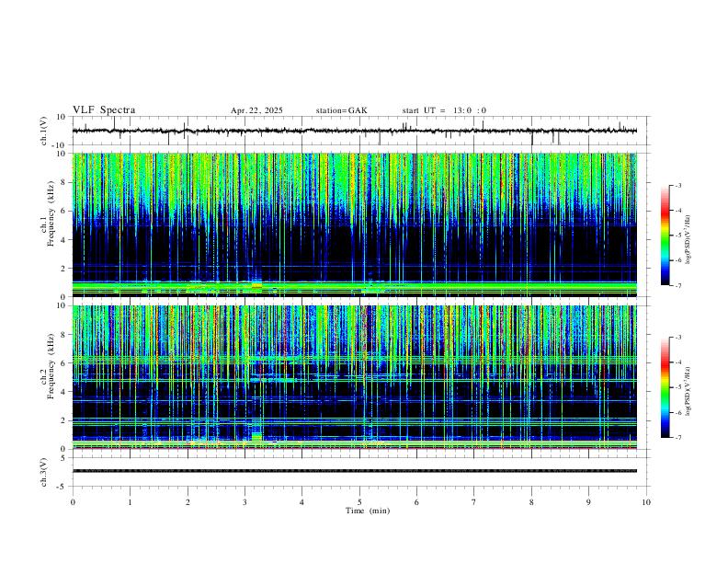Click the "-5" tick on ch.3(V) axis
This screenshot has height=563, width=728.
pos(63,487)
